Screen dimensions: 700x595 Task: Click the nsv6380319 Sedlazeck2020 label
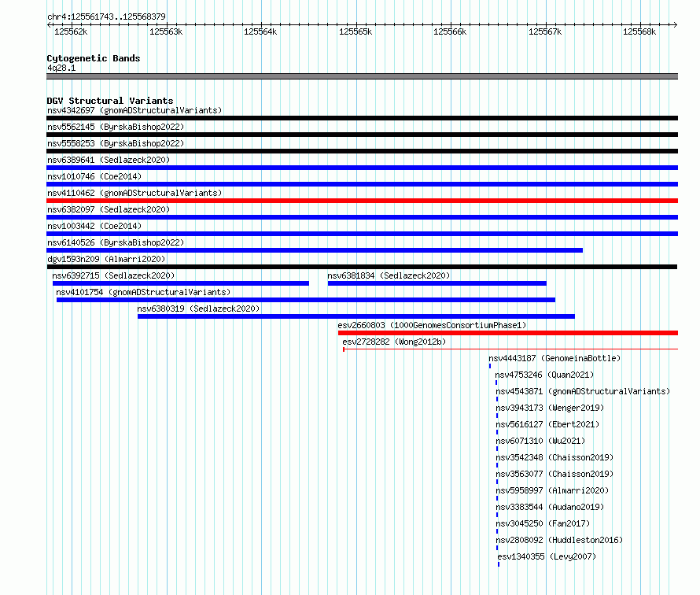198,309
